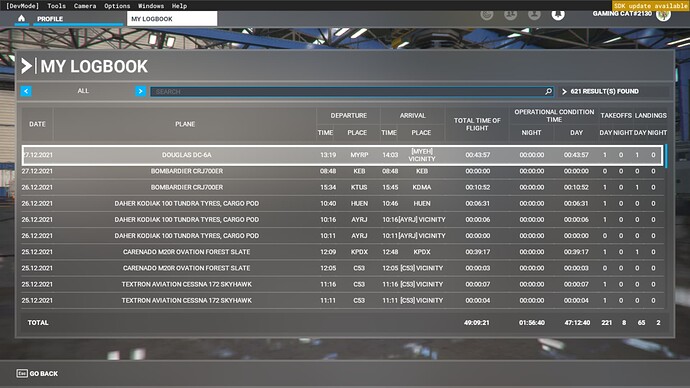The height and width of the screenshot is (388, 690).
Task: Open the Help menu
Action: [x=179, y=6]
